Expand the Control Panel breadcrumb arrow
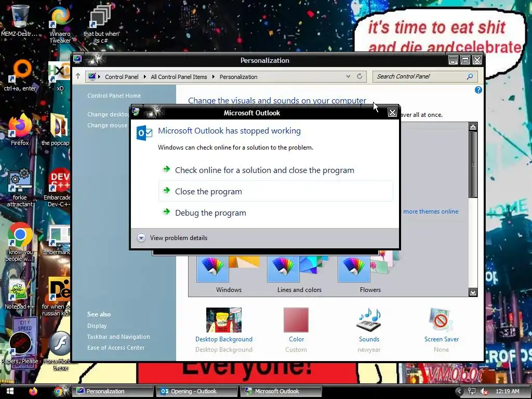 tap(144, 77)
